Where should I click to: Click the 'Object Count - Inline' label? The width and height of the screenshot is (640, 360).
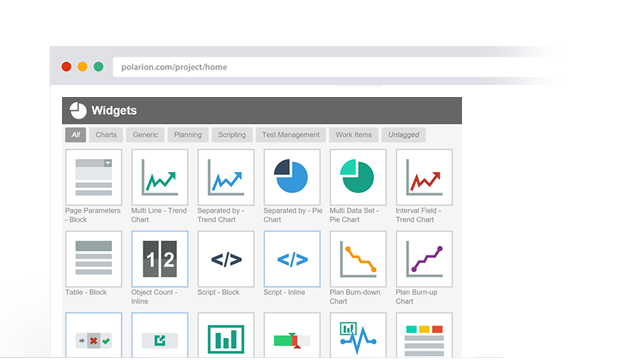(154, 297)
